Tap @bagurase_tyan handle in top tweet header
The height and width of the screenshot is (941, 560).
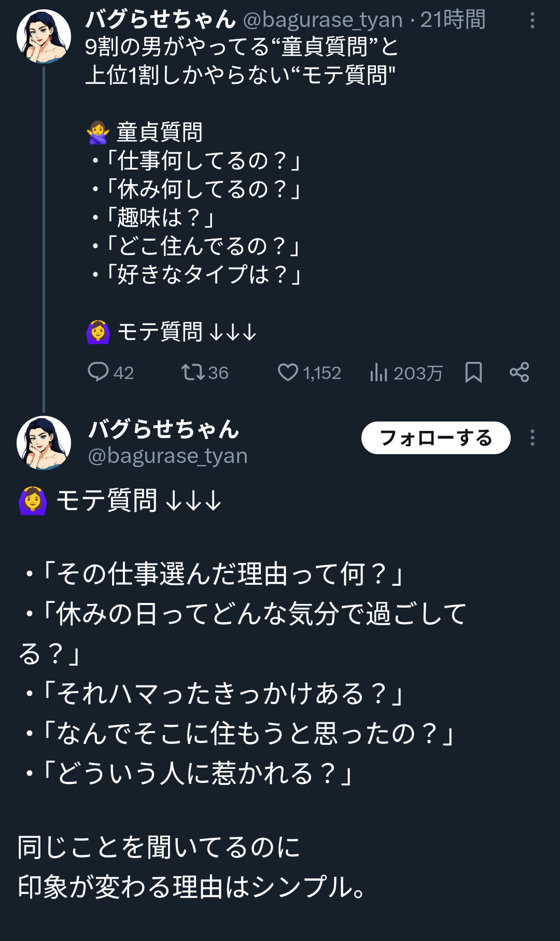point(323,20)
